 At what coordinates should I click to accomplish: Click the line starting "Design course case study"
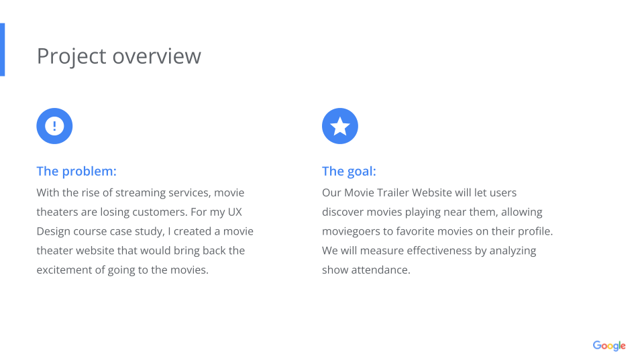point(145,231)
